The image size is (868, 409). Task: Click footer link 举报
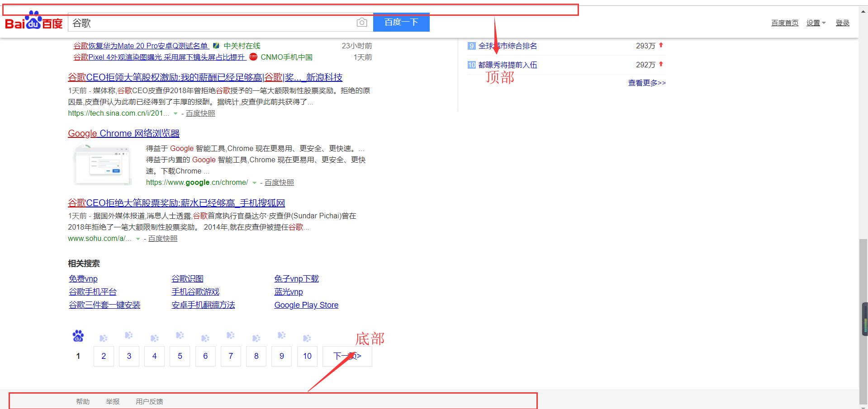click(x=113, y=401)
